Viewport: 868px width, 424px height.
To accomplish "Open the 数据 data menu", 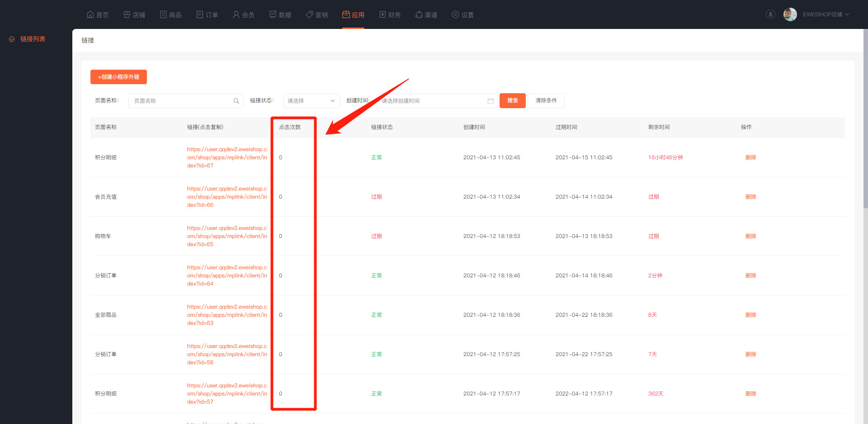I will coord(280,15).
